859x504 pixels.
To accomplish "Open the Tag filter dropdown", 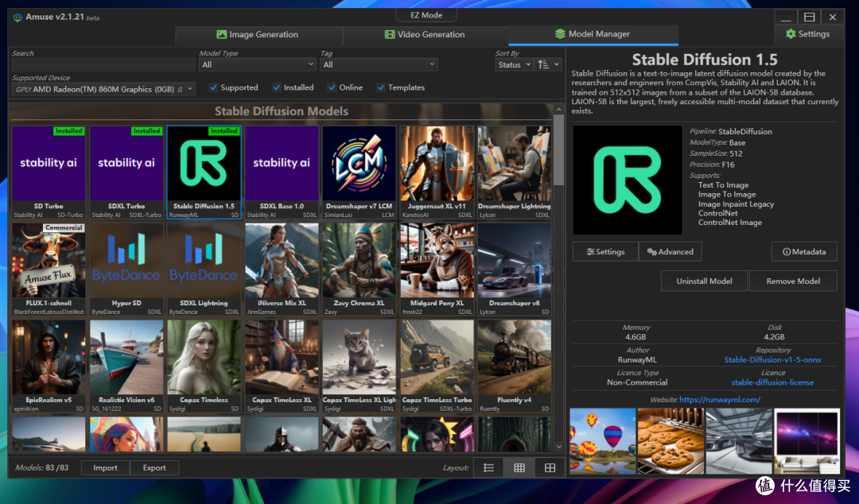I will 379,64.
